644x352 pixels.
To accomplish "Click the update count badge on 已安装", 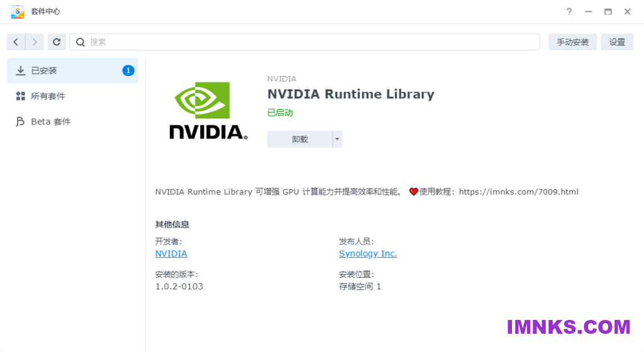I will click(x=128, y=70).
